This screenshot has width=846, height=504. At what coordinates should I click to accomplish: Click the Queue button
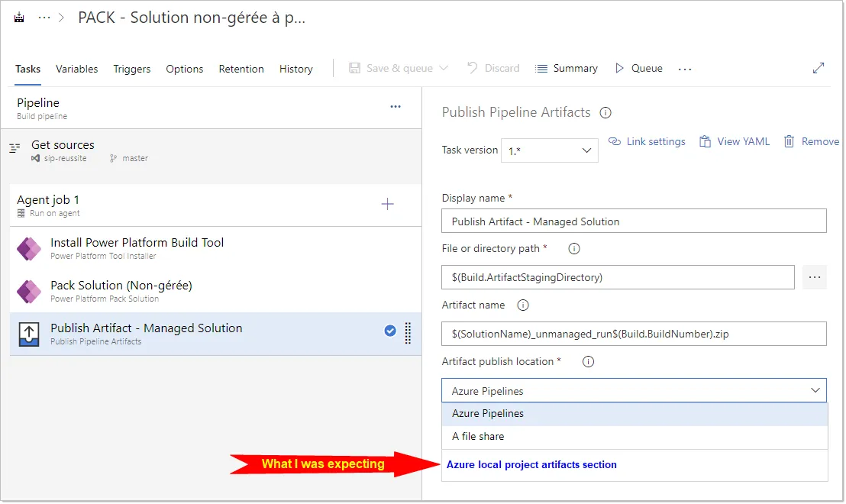click(x=639, y=68)
